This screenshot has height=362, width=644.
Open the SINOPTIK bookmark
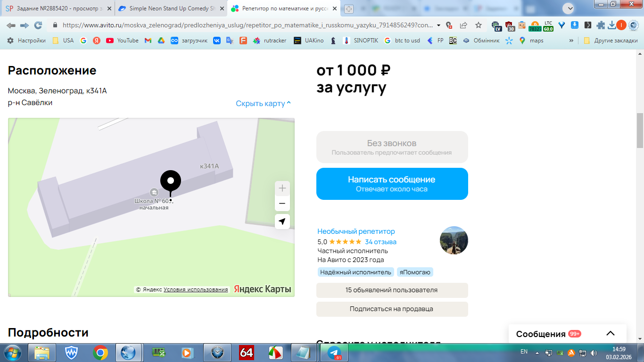(x=361, y=41)
